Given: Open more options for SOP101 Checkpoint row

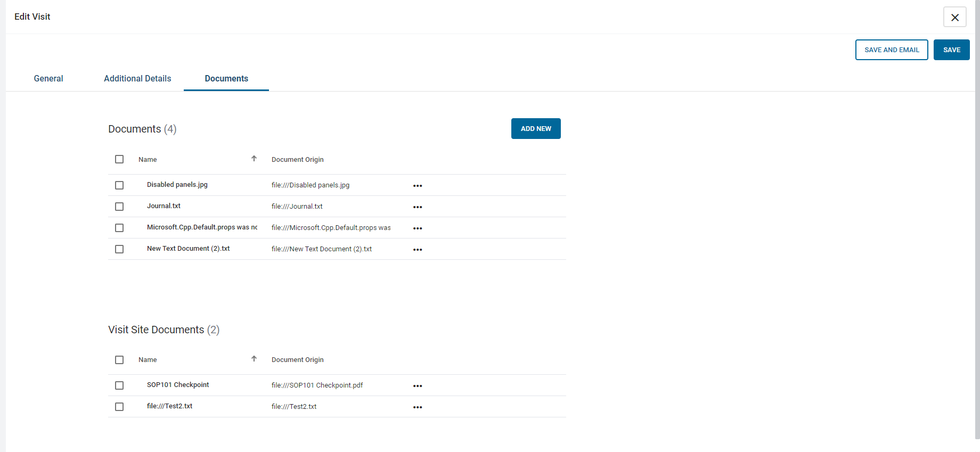Looking at the screenshot, I should click(x=418, y=386).
